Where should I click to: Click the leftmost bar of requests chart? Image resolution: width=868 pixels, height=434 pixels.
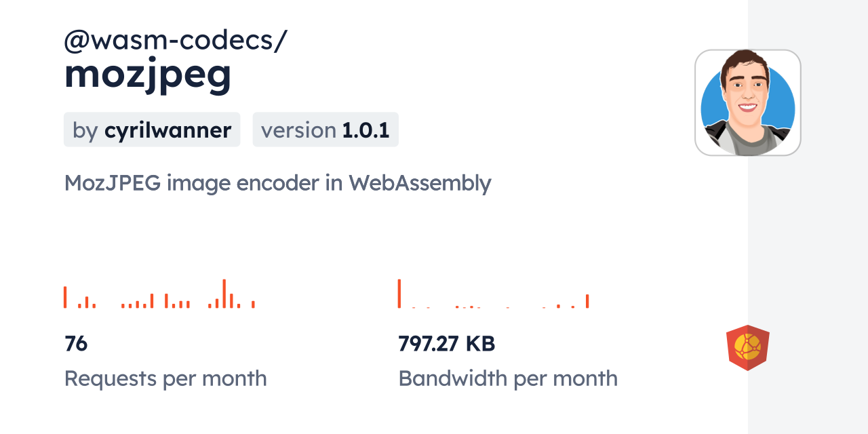tap(65, 297)
